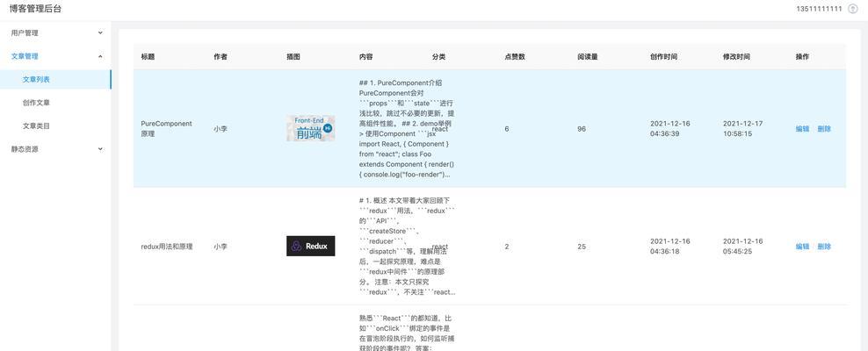868x351 pixels.
Task: Click the 作者 column header
Action: pos(221,57)
